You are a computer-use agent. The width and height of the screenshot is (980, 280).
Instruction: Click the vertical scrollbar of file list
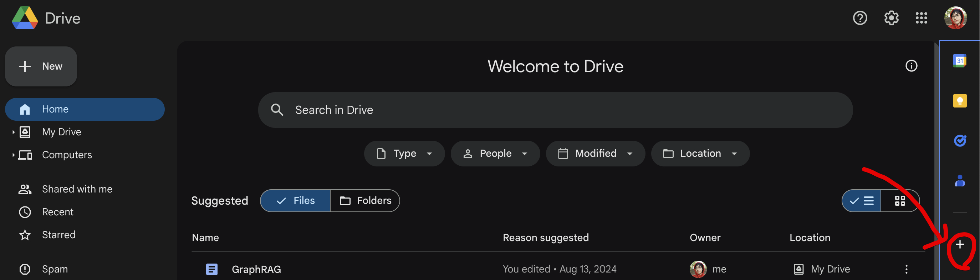point(936,160)
